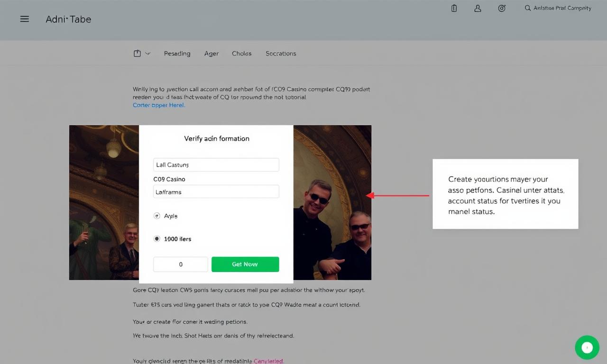Select the first radio option above 1000 ilers
Image resolution: width=607 pixels, height=364 pixels.
(x=157, y=216)
